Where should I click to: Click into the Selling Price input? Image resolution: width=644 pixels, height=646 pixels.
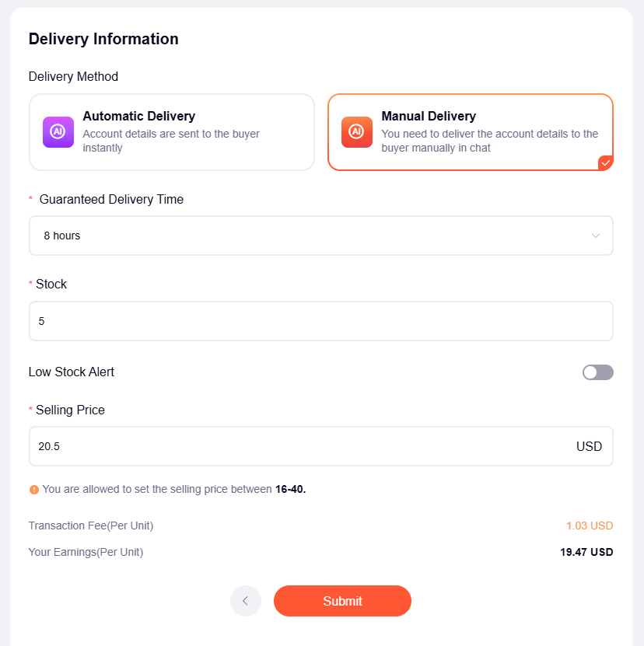296,446
